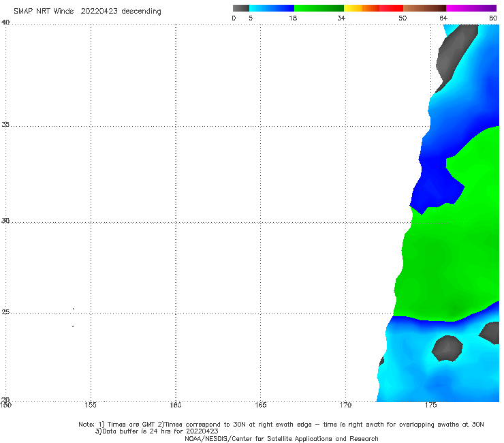The image size is (504, 443).
Task: Click the '34' color bar label
Action: tap(341, 18)
